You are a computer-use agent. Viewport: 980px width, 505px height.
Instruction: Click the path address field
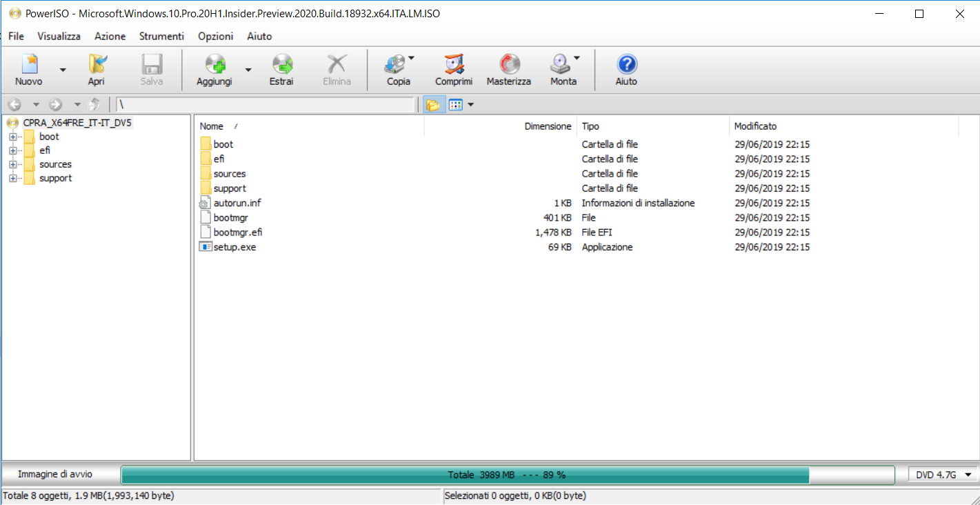[x=266, y=105]
